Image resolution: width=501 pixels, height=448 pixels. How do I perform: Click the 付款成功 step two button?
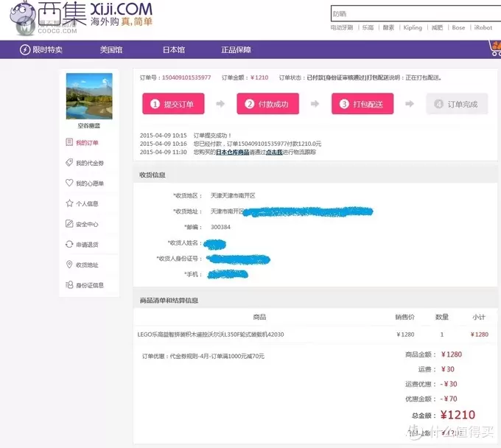coord(267,104)
